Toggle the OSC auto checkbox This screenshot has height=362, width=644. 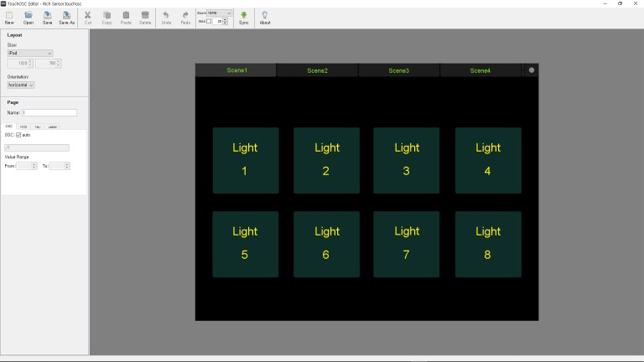pyautogui.click(x=19, y=135)
